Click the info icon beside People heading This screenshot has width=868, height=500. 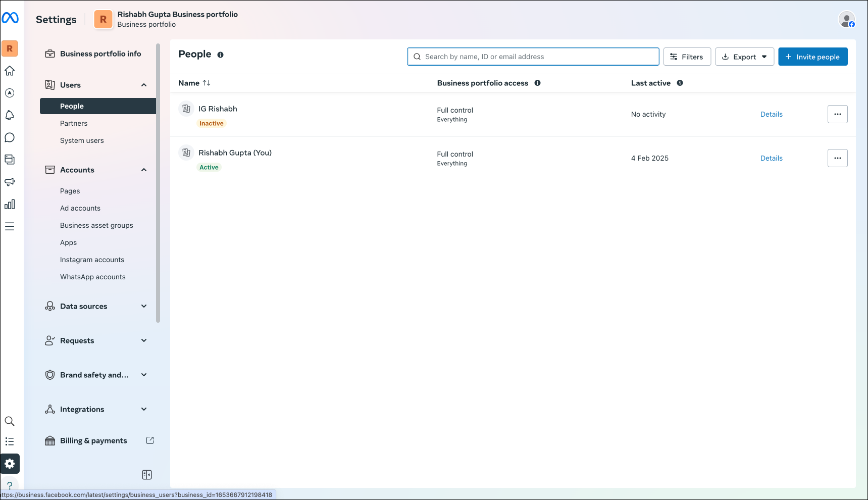coord(220,55)
